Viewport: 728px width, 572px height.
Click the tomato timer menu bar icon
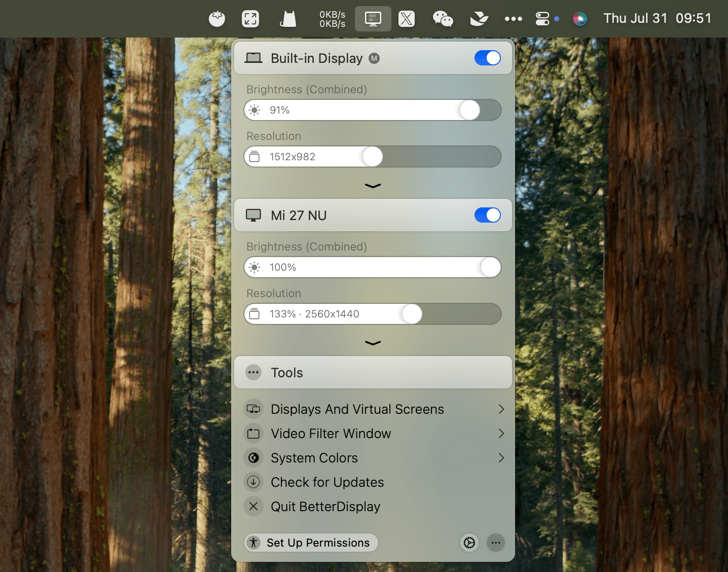tap(217, 19)
